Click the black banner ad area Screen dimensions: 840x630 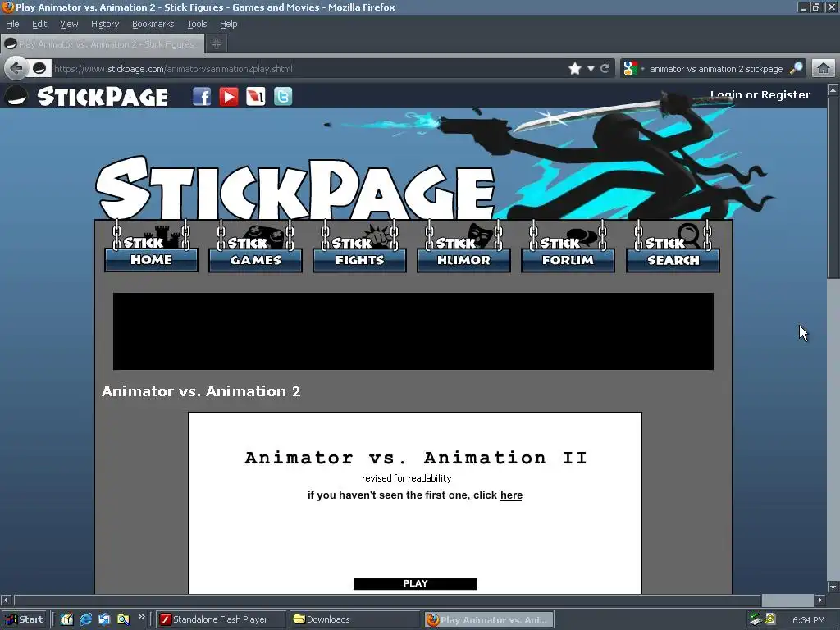click(x=413, y=331)
